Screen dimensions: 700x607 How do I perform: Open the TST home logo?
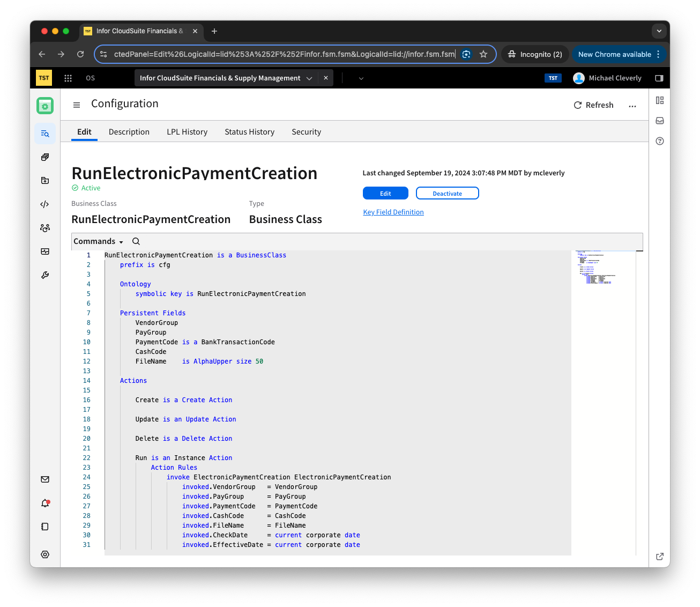coord(44,78)
